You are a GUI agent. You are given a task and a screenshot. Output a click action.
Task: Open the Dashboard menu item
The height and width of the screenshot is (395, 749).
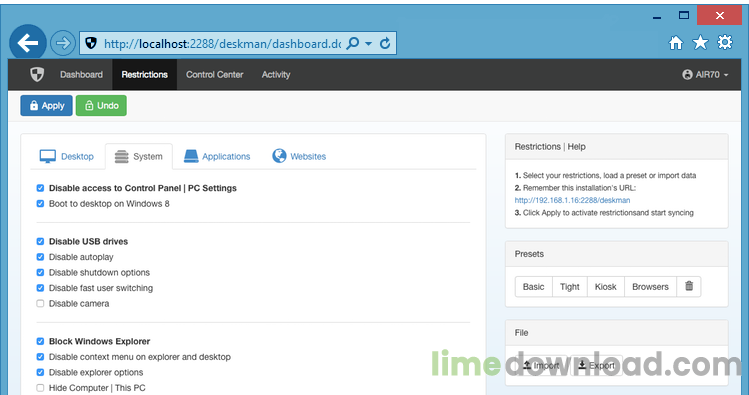click(x=81, y=75)
